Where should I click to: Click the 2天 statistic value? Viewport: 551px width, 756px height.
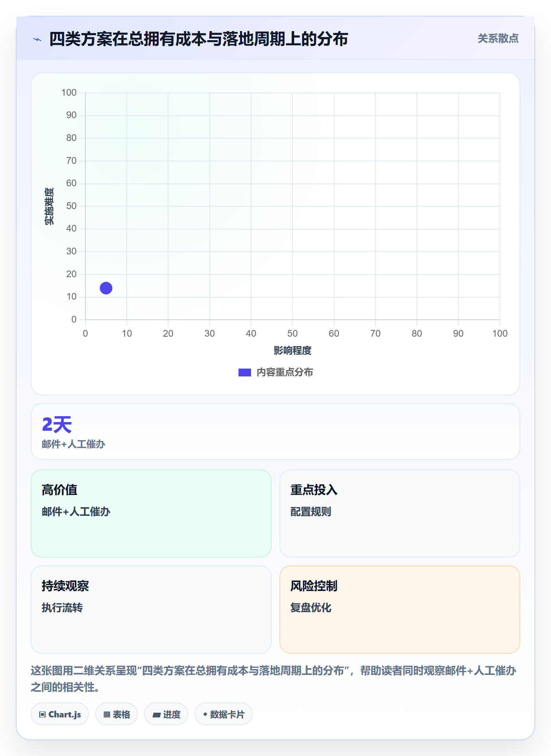pyautogui.click(x=57, y=425)
